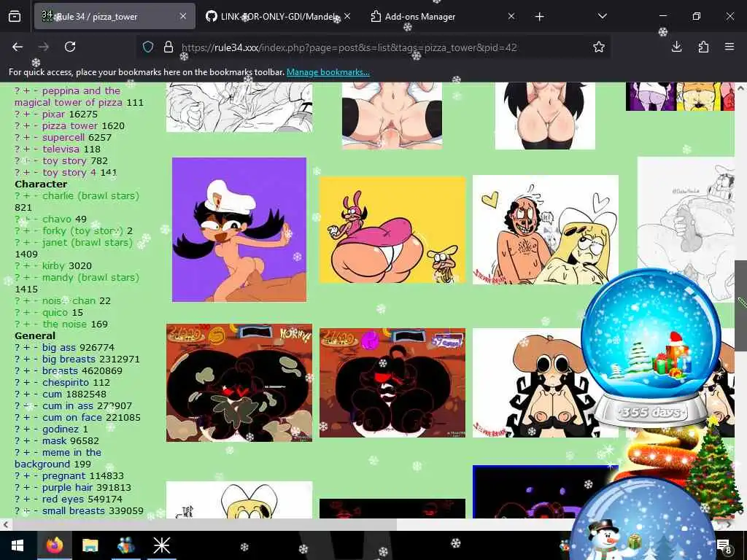Image resolution: width=747 pixels, height=560 pixels.
Task: Open File Explorer from the taskbar
Action: 90,545
